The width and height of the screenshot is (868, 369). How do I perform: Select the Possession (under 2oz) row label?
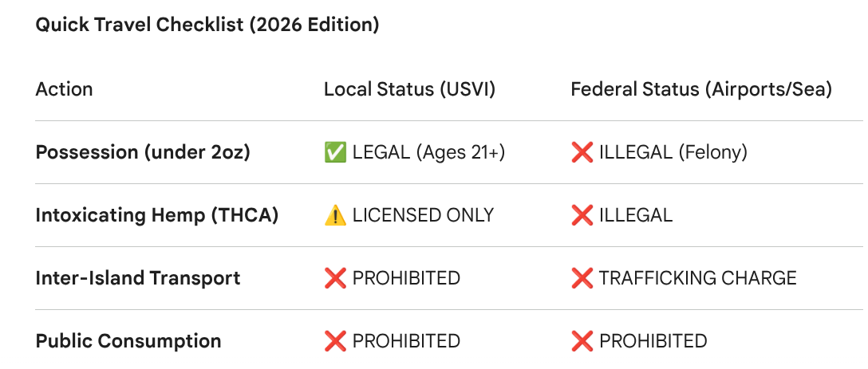pyautogui.click(x=143, y=152)
